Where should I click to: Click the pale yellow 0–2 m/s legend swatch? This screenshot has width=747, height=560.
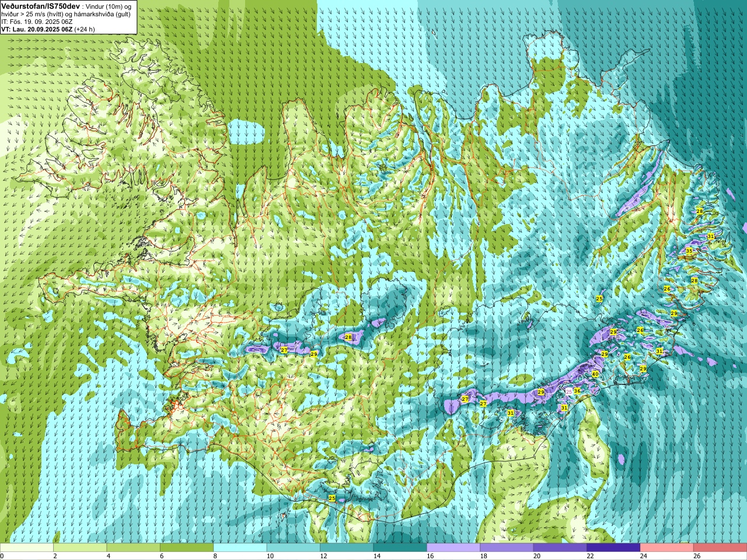pos(27,548)
